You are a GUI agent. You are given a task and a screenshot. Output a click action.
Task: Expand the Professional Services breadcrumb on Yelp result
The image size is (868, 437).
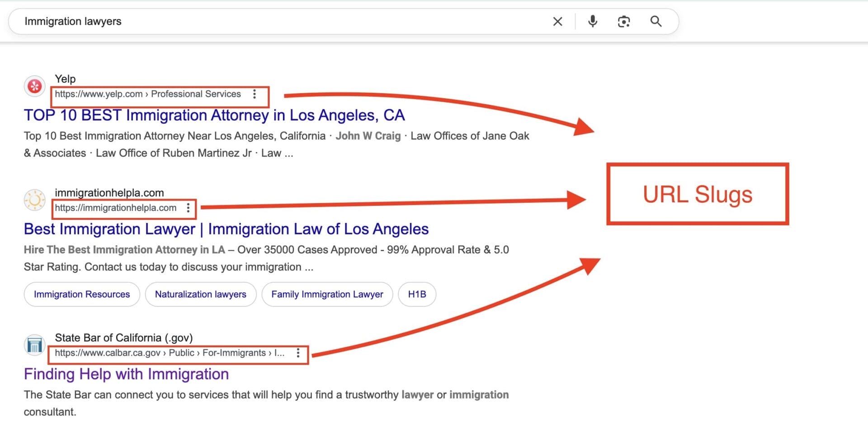pyautogui.click(x=196, y=94)
